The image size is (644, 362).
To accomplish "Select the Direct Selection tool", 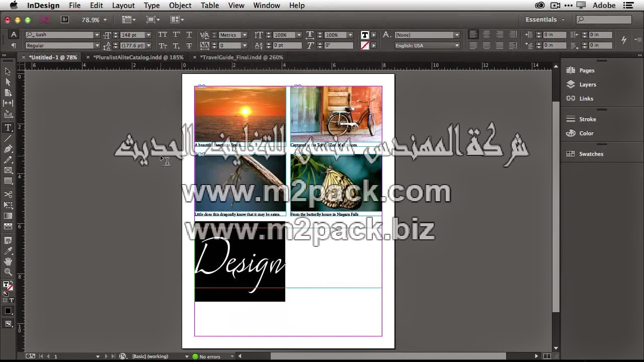I will click(8, 82).
